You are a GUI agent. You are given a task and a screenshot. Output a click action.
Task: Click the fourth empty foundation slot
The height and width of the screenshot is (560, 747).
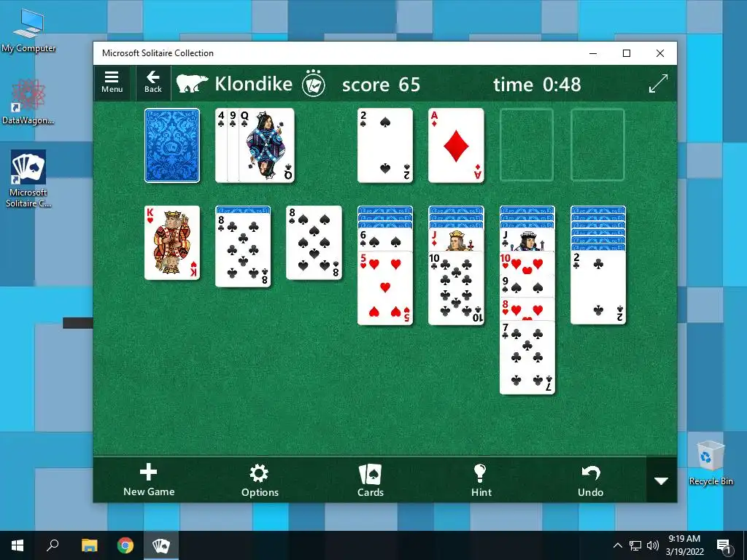[597, 145]
